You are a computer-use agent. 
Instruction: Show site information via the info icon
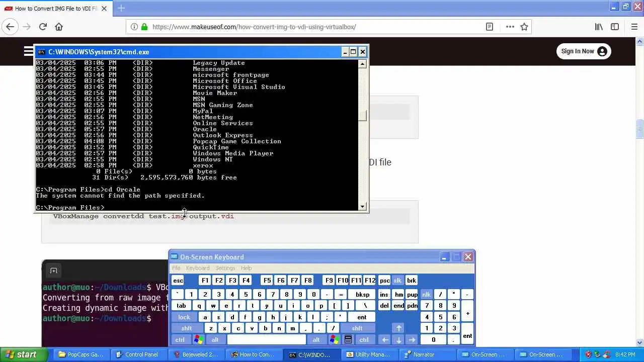(x=134, y=27)
